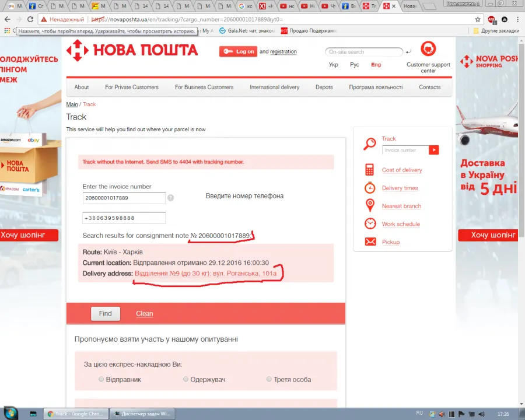The height and width of the screenshot is (420, 525).
Task: Open the About menu item
Action: 81,87
